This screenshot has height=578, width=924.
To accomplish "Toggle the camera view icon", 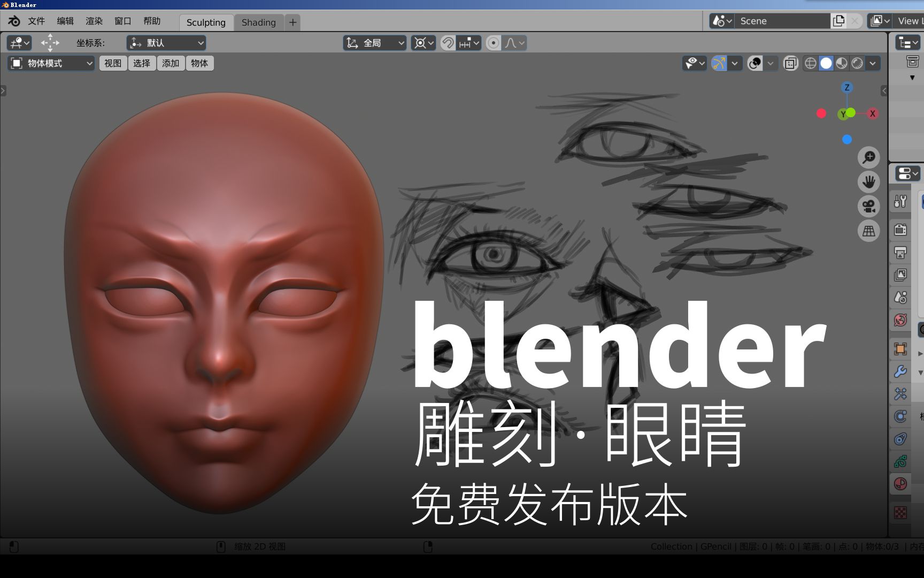I will 869,207.
